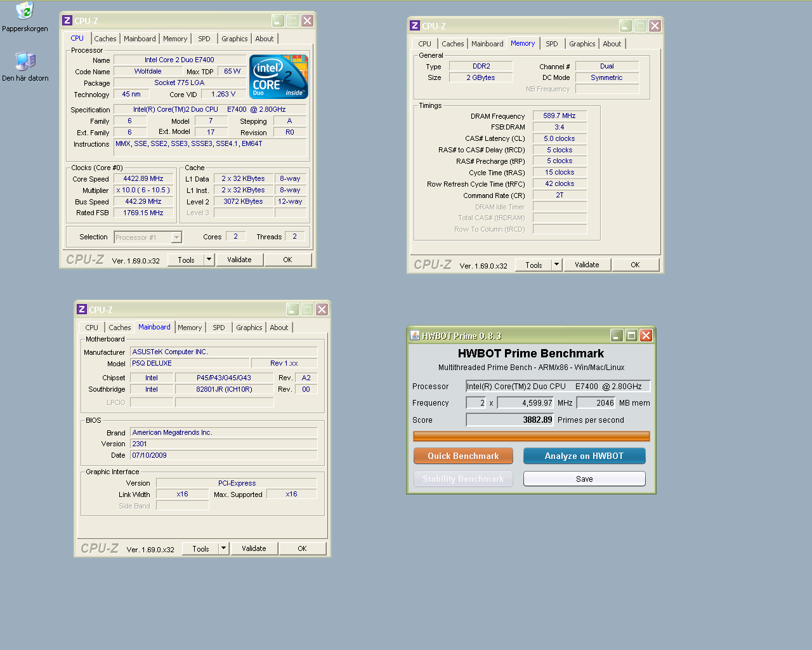Click the 2046 MB mem field
This screenshot has height=650, width=812.
[596, 402]
